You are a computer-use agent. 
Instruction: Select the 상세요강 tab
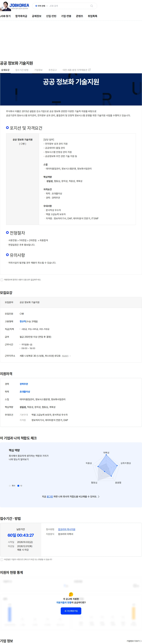pos(5,70)
